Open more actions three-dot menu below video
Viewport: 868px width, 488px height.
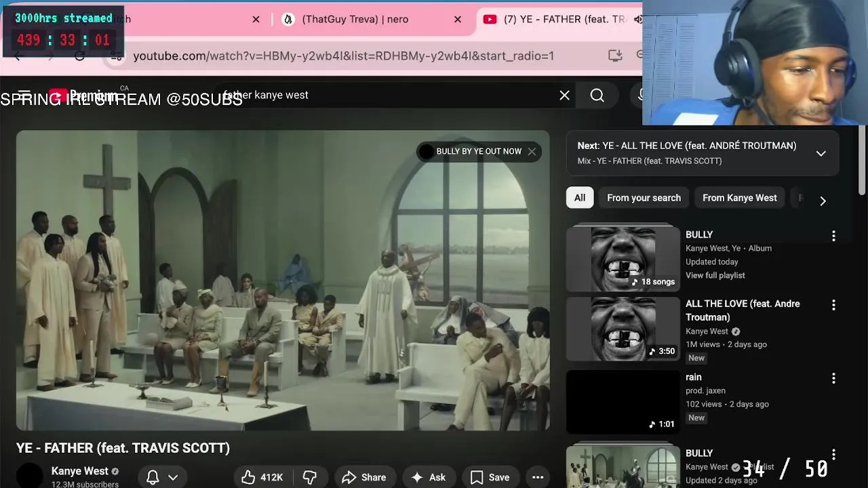[x=538, y=477]
